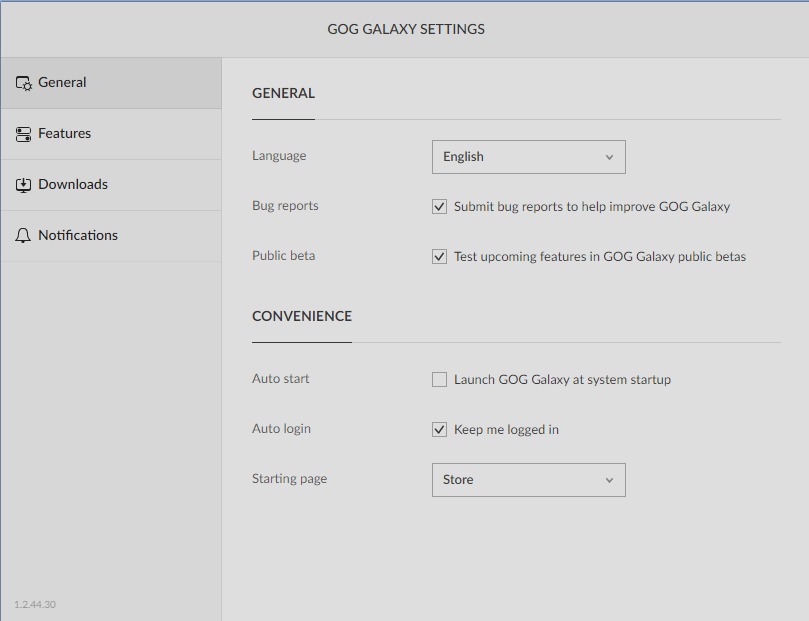Click the 'Launch GOG Galaxy at system startup' label
Image resolution: width=809 pixels, height=621 pixels.
coord(562,380)
